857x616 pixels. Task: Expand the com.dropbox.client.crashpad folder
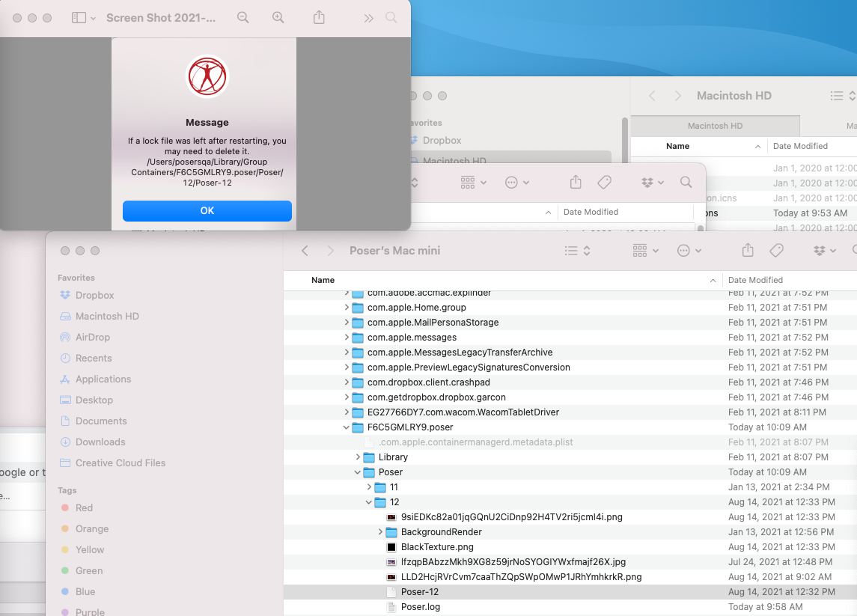click(x=347, y=382)
